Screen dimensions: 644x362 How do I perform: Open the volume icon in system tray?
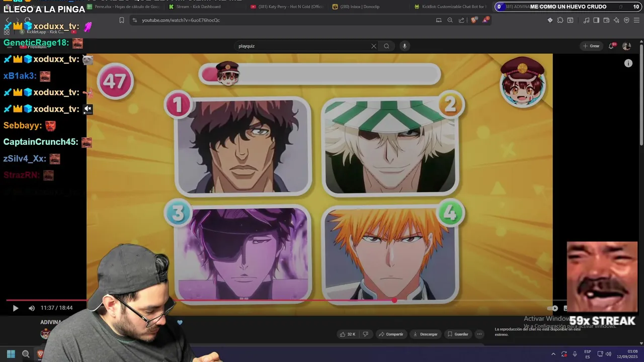(608, 354)
